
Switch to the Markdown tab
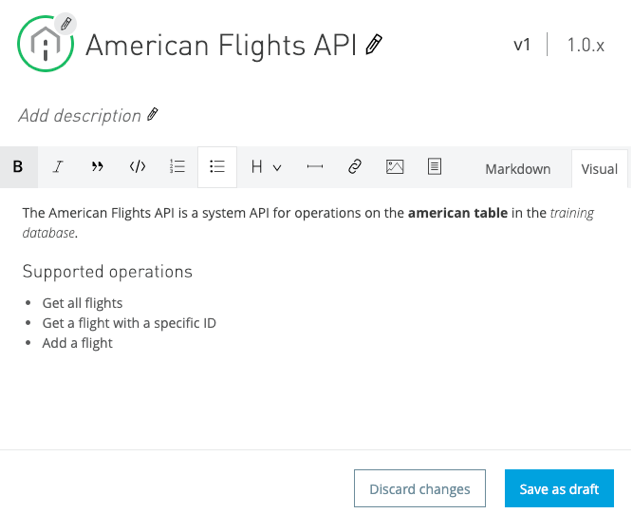(x=518, y=169)
